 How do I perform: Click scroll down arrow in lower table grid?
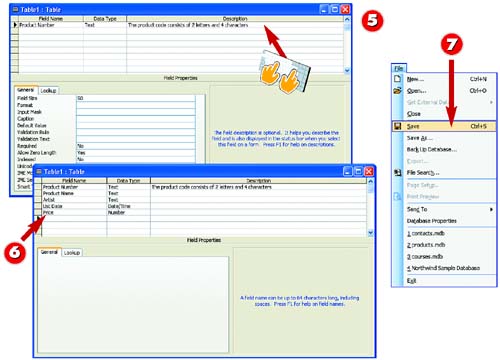coord(370,233)
